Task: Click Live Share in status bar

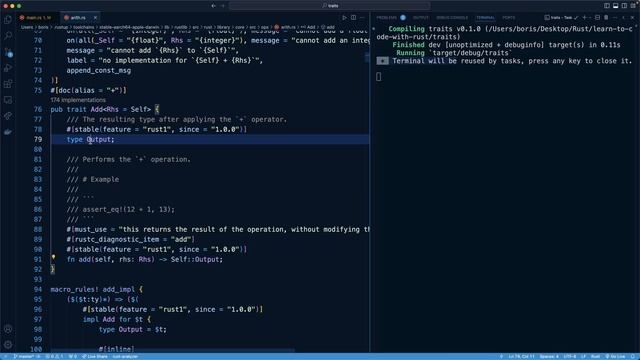Action: 95,357
